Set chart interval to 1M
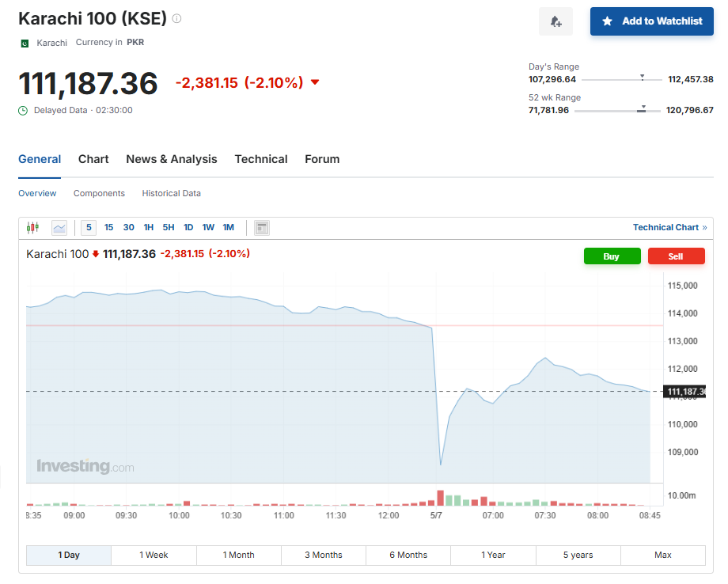 [229, 227]
